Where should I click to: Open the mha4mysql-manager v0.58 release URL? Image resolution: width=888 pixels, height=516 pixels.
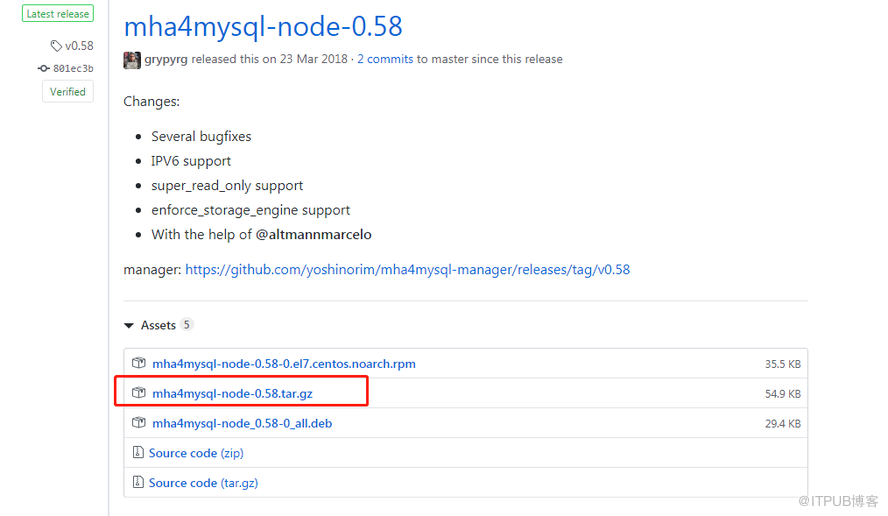(407, 270)
